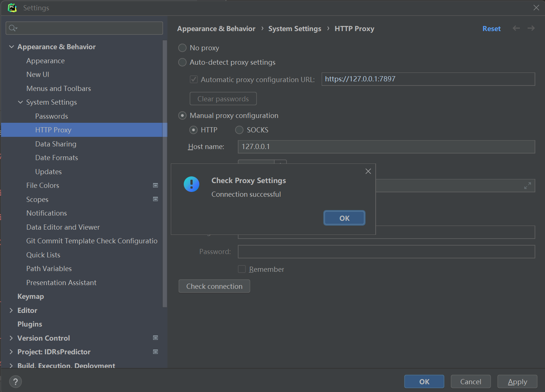The width and height of the screenshot is (545, 392).
Task: Collapse the Appearance & Behavior section
Action: click(x=11, y=47)
